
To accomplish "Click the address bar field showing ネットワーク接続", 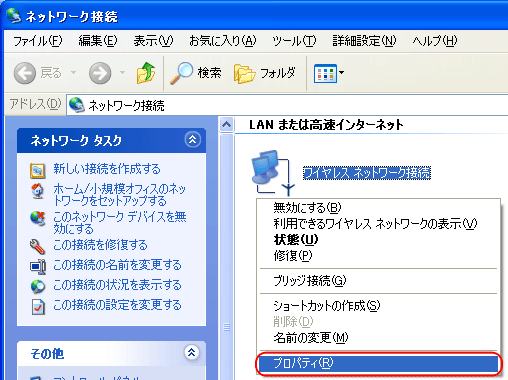I will coord(287,105).
